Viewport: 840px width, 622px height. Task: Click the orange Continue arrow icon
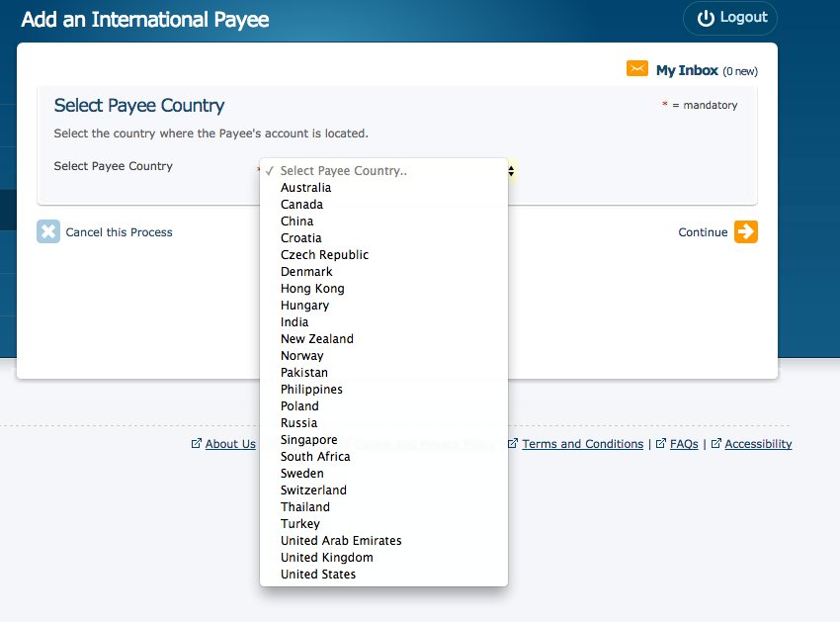click(746, 231)
